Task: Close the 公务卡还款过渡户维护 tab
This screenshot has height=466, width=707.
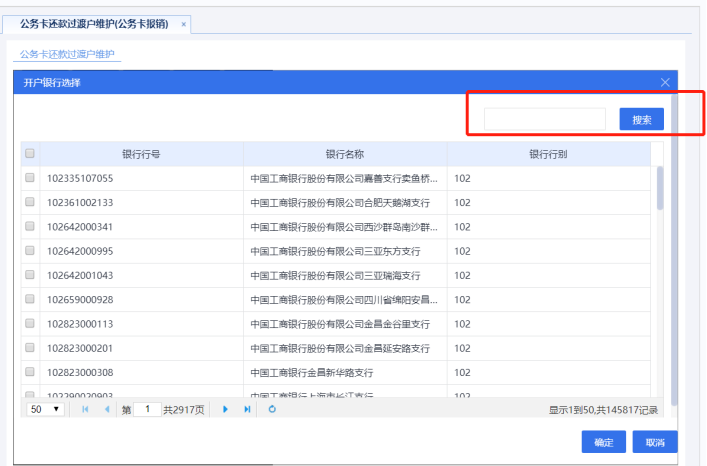Action: click(x=184, y=24)
